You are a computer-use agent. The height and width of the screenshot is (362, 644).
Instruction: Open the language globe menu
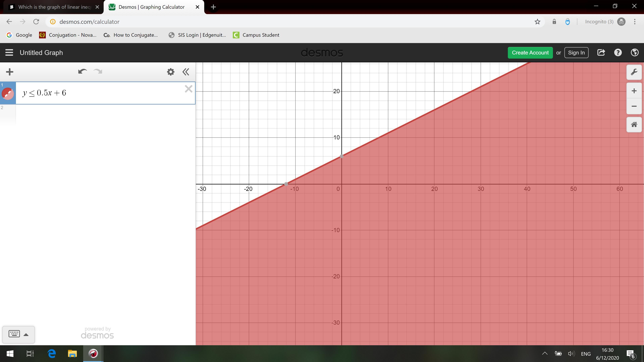tap(635, 53)
